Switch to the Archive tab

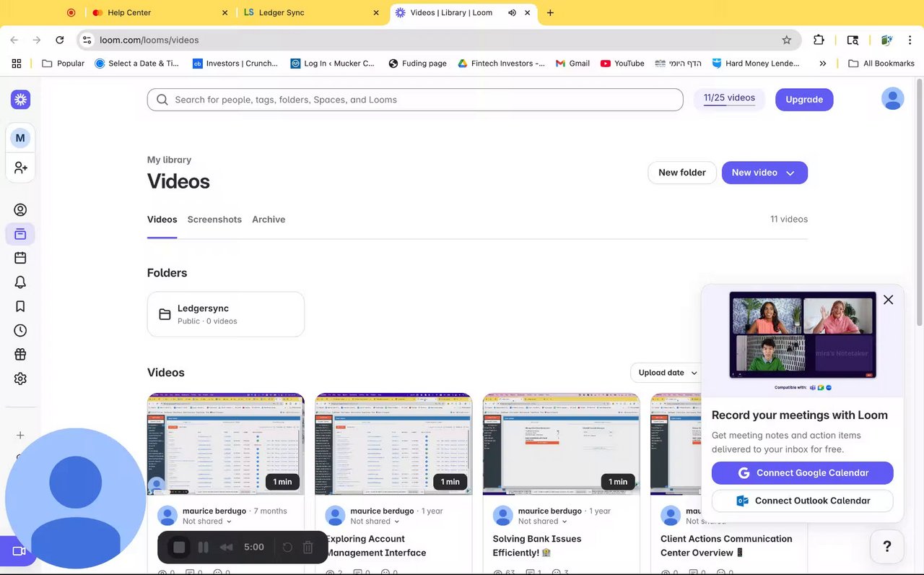pyautogui.click(x=269, y=220)
